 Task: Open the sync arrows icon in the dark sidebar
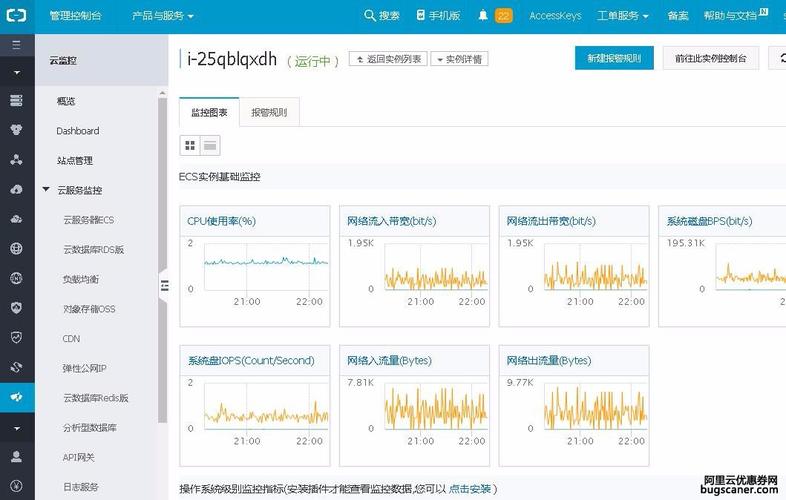click(x=17, y=367)
